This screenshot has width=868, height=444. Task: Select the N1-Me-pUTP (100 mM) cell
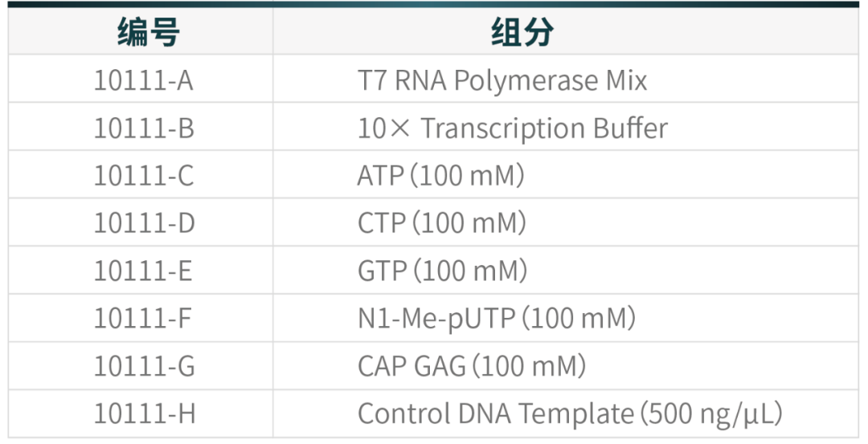566,318
